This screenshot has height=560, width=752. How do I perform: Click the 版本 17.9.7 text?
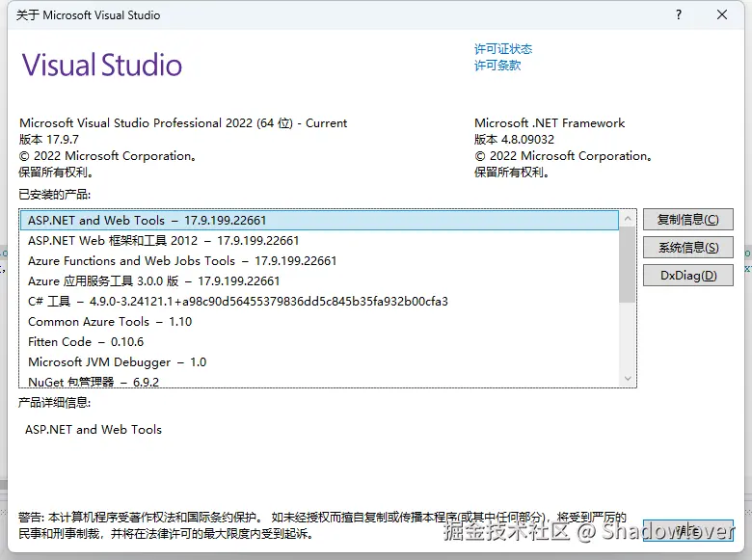(x=49, y=140)
